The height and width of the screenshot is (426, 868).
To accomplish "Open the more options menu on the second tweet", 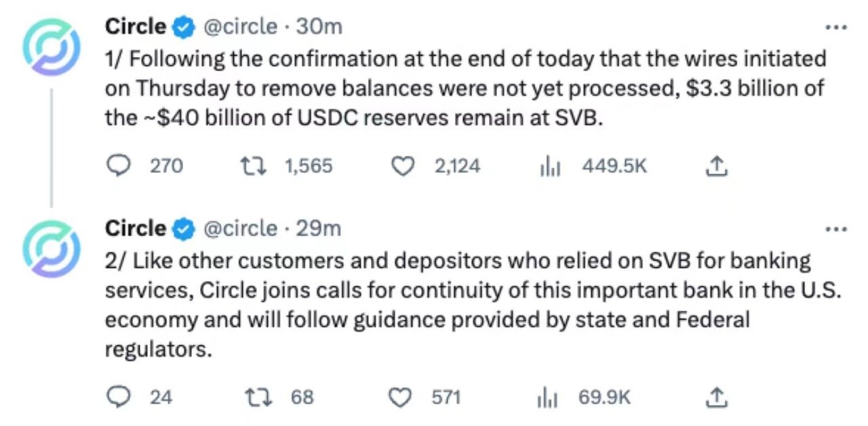I will [x=836, y=229].
